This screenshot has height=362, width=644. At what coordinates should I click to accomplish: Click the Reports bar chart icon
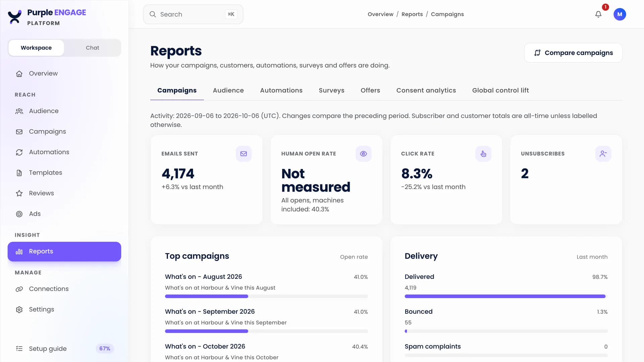(x=19, y=251)
